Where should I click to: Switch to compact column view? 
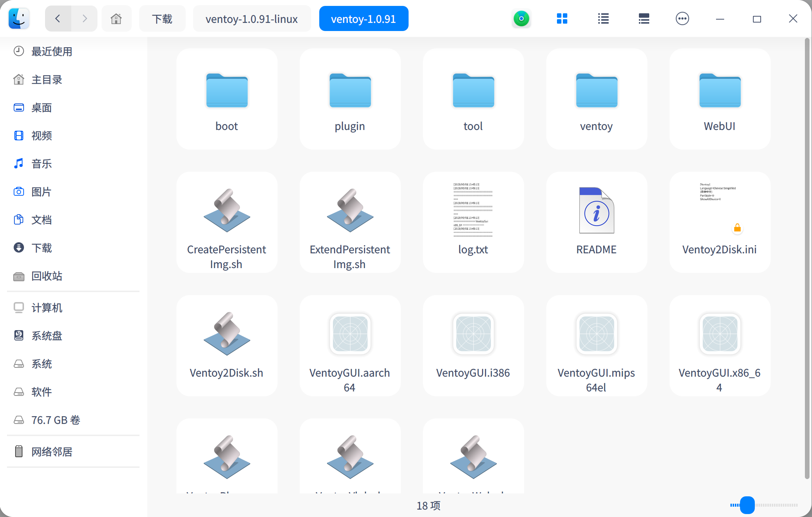coord(644,18)
